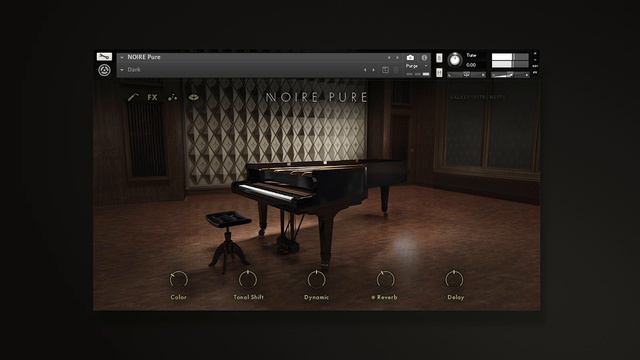Toggle the Mute button in the header
Image resolution: width=640 pixels, height=360 pixels.
[x=439, y=73]
